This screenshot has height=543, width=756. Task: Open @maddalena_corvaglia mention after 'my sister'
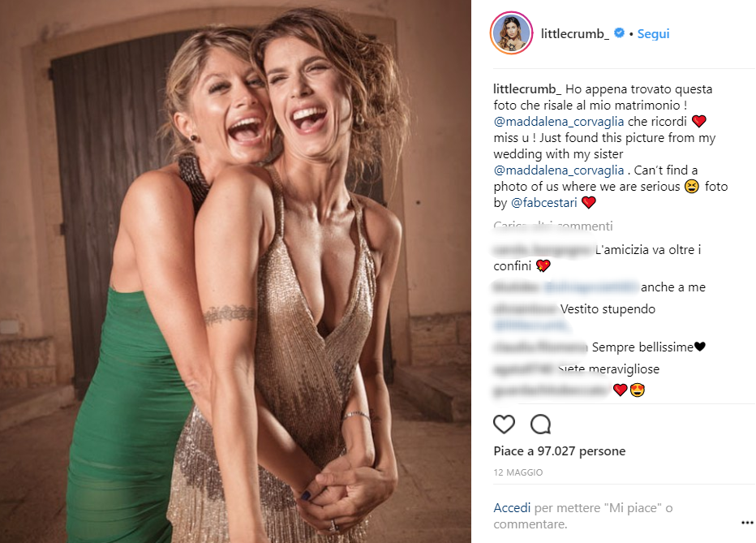point(558,170)
